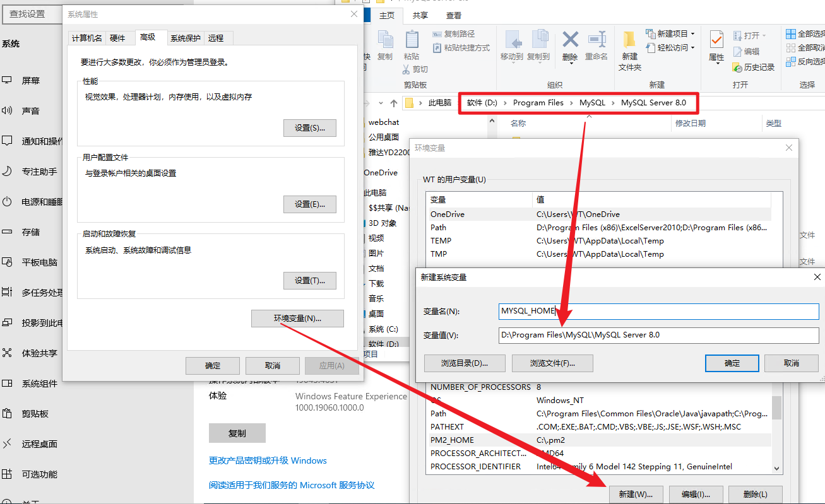The image size is (825, 504).
Task: Click the variable name field MYSQL_HOME
Action: point(658,311)
